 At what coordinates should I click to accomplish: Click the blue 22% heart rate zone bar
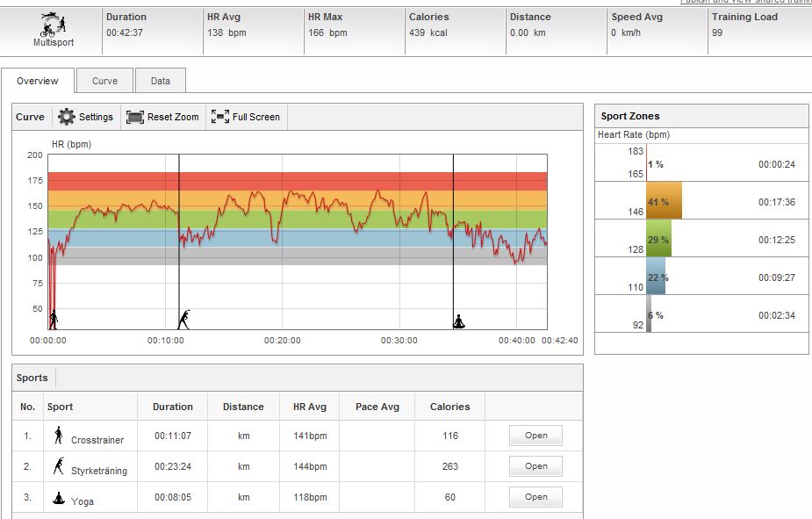(x=656, y=277)
